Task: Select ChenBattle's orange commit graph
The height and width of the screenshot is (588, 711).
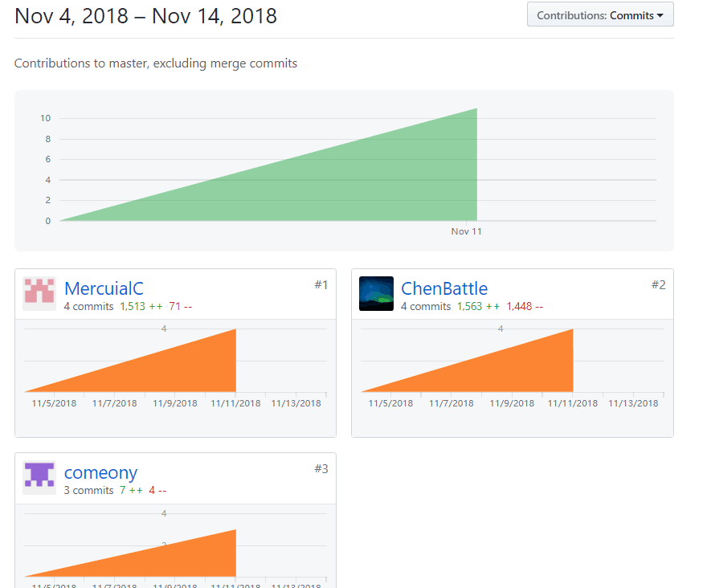Action: 467,361
